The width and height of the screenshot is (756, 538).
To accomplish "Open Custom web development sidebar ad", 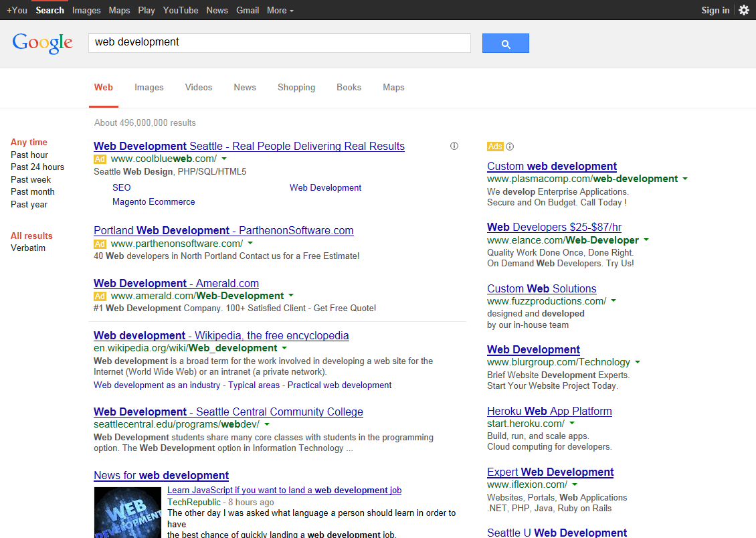I will coord(552,167).
